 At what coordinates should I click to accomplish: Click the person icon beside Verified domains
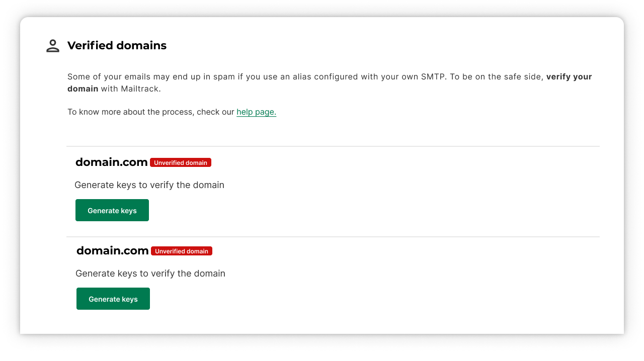click(x=53, y=46)
